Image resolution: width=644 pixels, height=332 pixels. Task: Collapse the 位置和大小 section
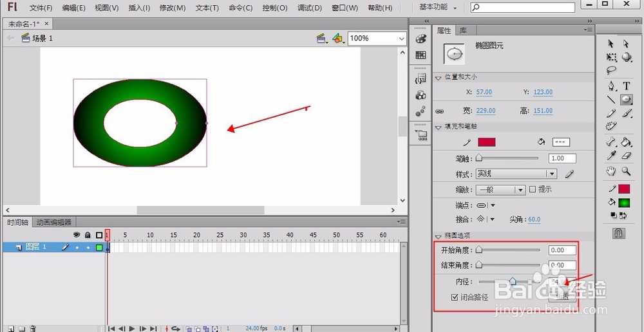438,77
